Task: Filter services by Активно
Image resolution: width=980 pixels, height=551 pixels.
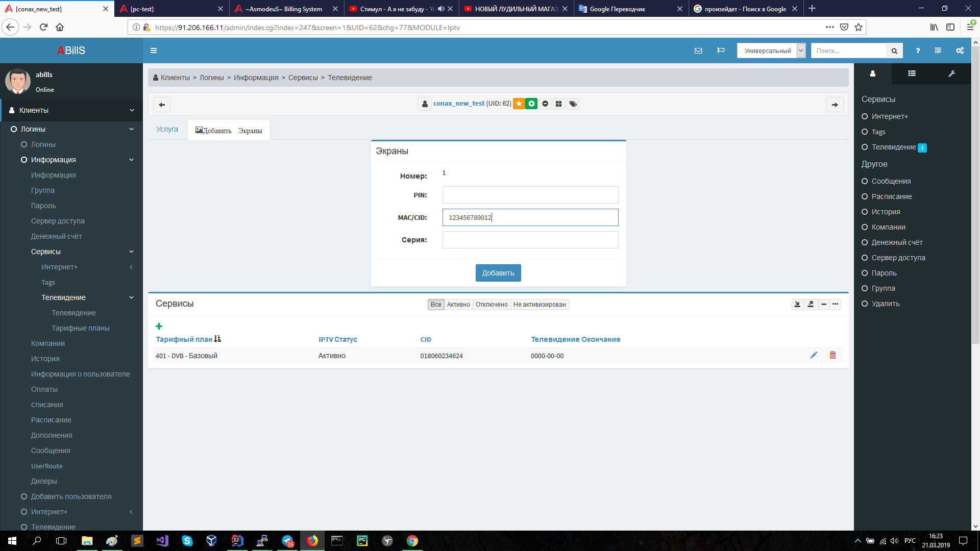Action: (x=458, y=305)
